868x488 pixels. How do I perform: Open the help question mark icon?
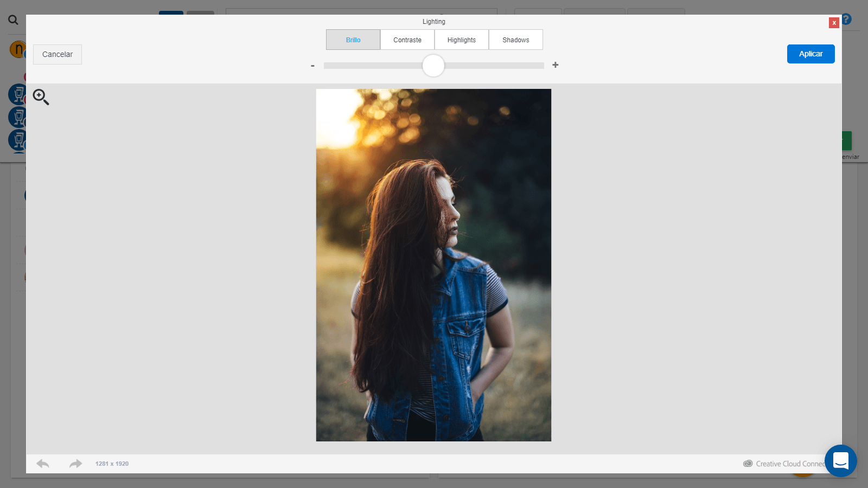(x=846, y=19)
